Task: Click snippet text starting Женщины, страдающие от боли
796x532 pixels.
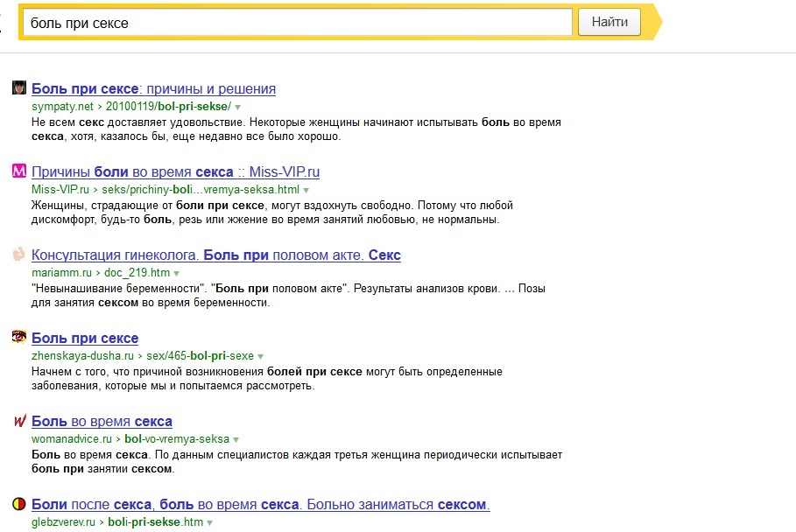Action: [x=272, y=213]
